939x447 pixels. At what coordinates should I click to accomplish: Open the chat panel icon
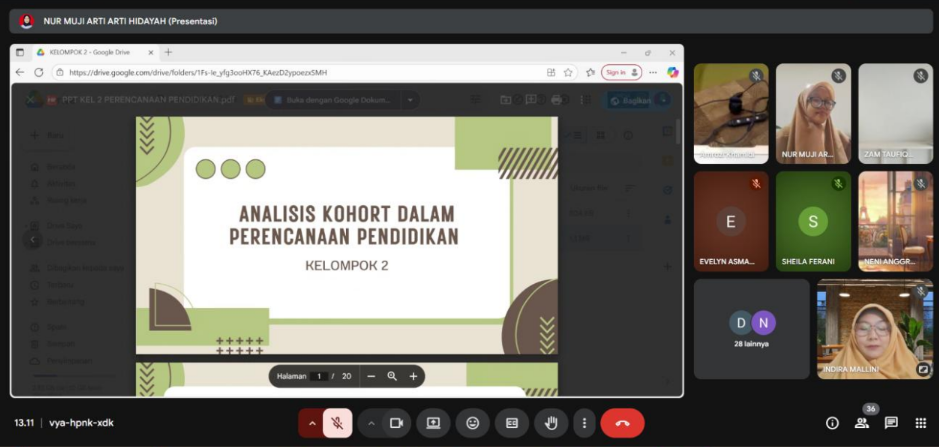coord(891,423)
